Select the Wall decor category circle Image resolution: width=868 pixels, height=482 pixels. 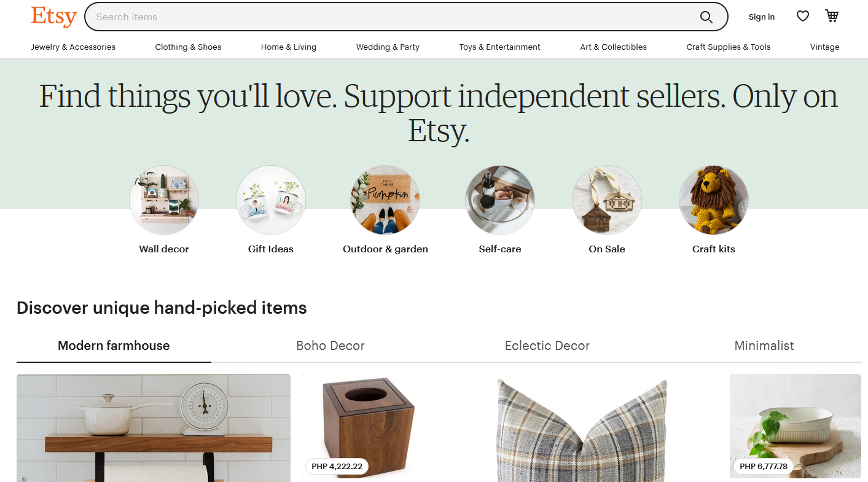coord(163,200)
